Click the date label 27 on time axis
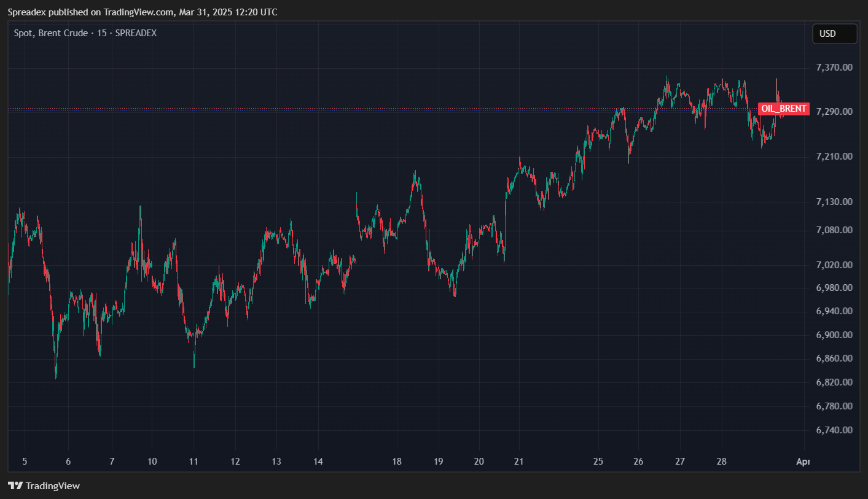 coord(680,462)
